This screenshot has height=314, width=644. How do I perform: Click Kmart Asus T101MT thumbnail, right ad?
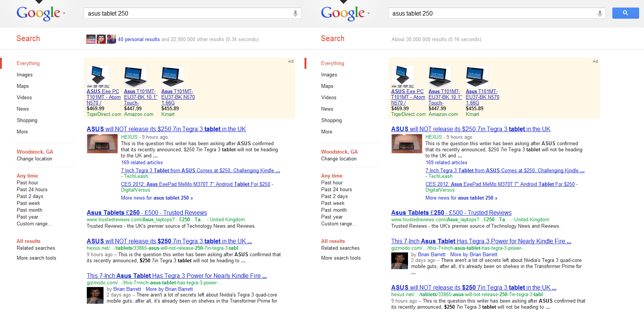tap(477, 76)
